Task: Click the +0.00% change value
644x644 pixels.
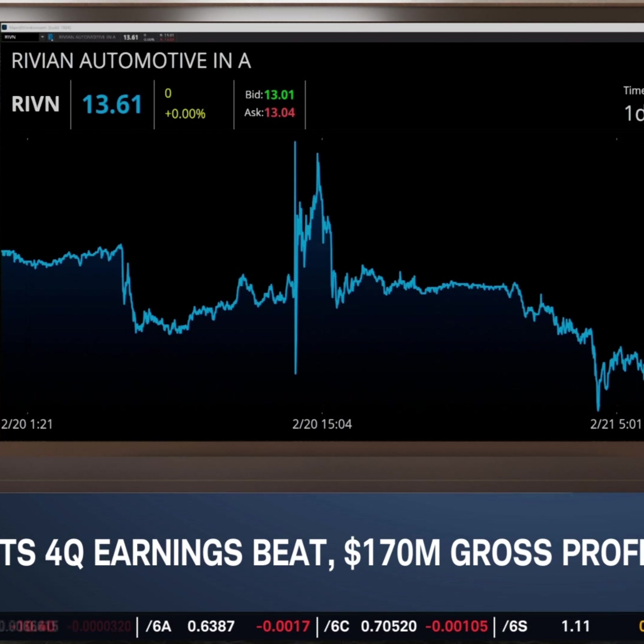Action: pyautogui.click(x=185, y=114)
